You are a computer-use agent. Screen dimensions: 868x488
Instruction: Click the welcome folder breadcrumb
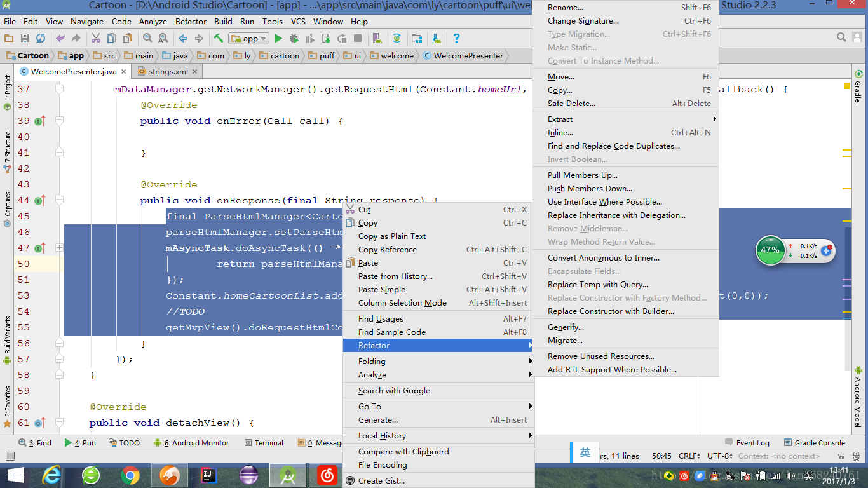click(x=391, y=56)
